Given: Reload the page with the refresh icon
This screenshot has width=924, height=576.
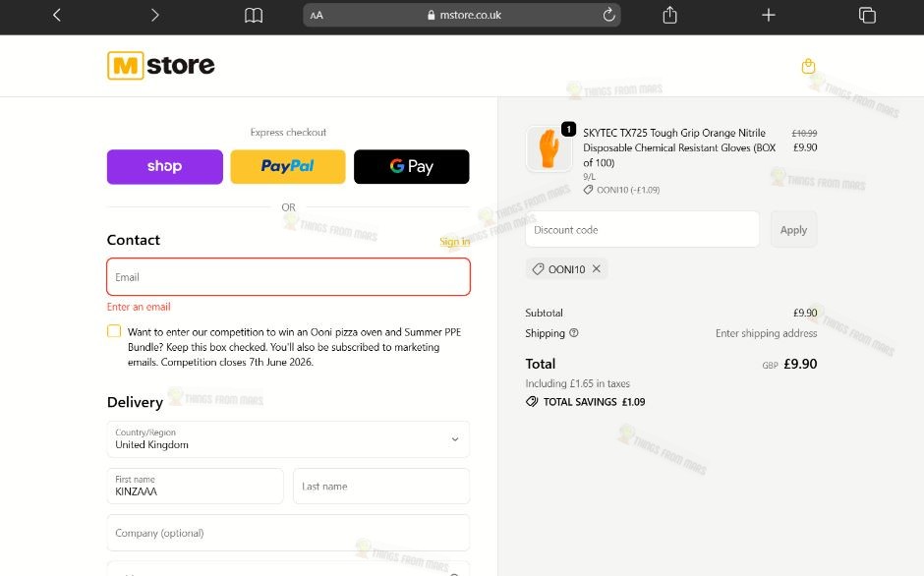Looking at the screenshot, I should click(x=608, y=15).
